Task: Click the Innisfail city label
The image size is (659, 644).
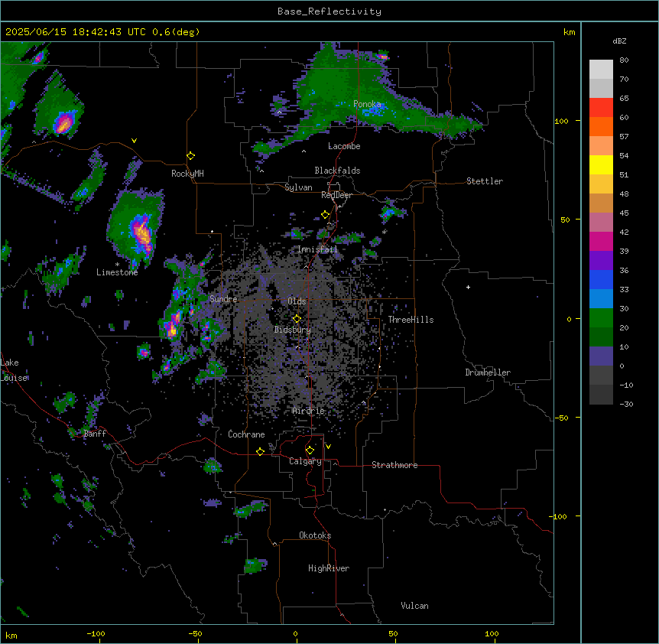Action: tap(317, 249)
